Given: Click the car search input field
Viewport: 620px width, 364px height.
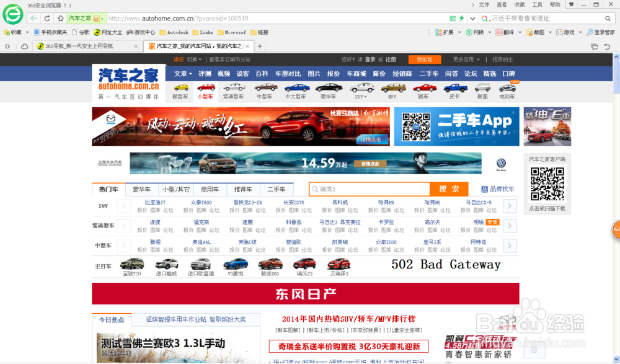Looking at the screenshot, I should [x=370, y=189].
